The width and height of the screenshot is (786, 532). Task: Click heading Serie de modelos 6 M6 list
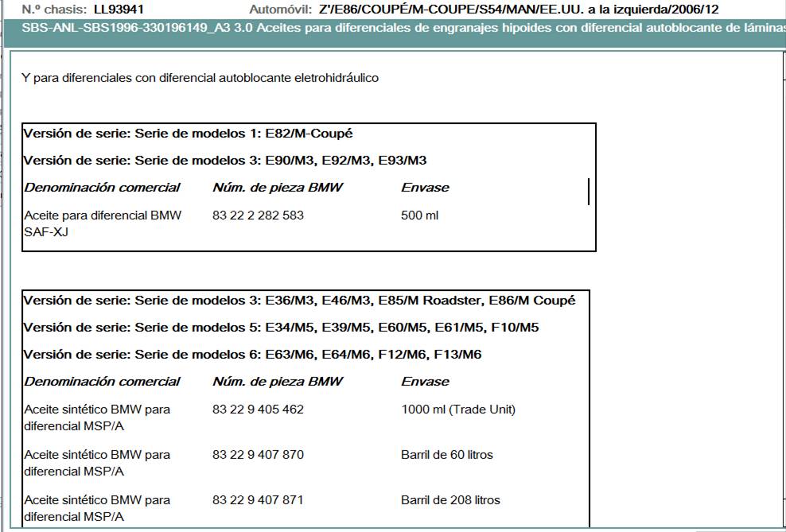coord(253,355)
